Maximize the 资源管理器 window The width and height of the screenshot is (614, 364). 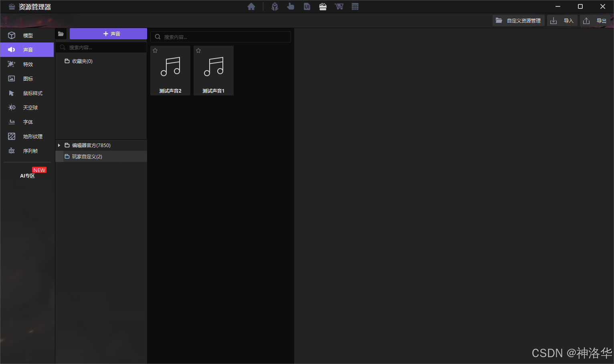click(580, 6)
